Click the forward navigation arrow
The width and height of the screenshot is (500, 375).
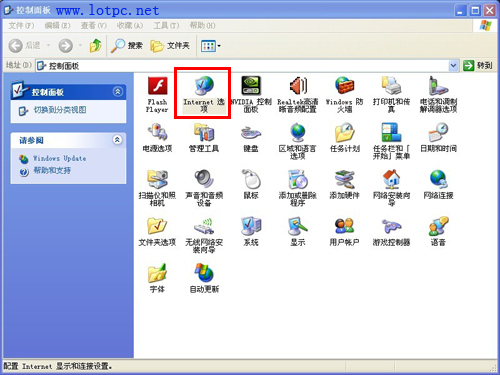coord(66,45)
